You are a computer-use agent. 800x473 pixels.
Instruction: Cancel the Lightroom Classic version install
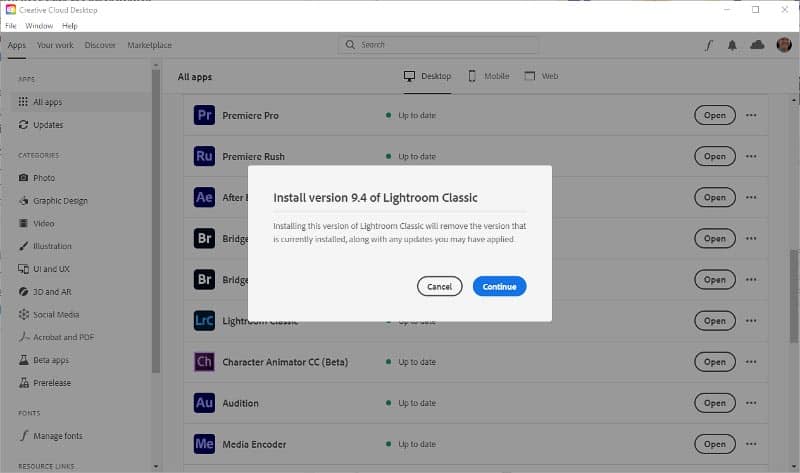[x=439, y=286]
